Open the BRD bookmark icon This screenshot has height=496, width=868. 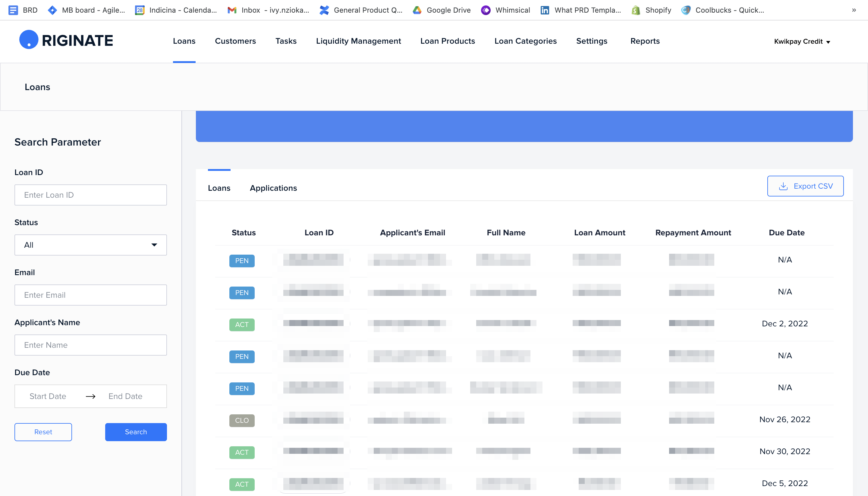tap(13, 10)
